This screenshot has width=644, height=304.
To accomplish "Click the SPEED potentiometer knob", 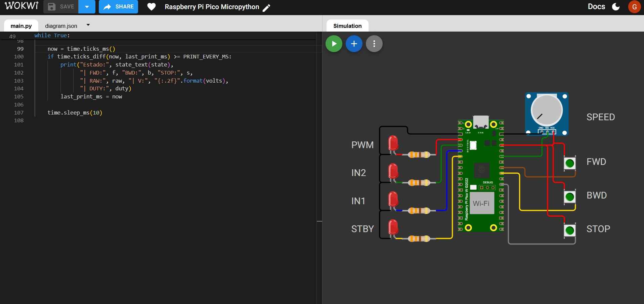I will point(546,110).
